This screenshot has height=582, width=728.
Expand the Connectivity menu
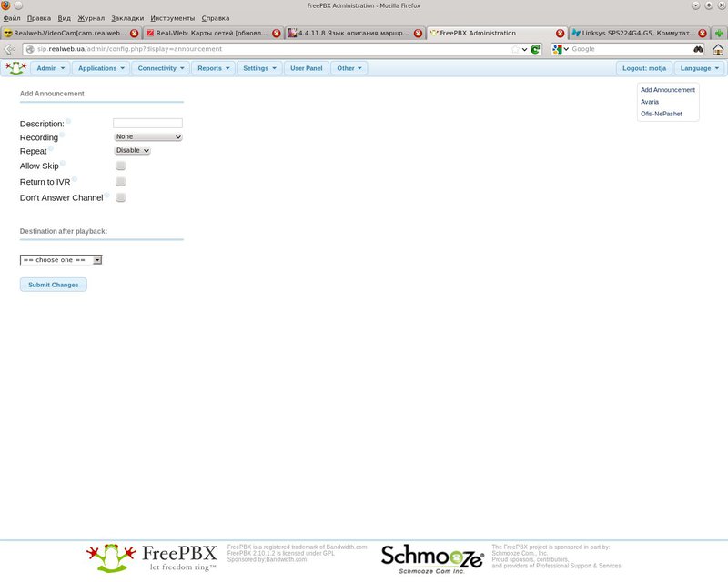161,68
